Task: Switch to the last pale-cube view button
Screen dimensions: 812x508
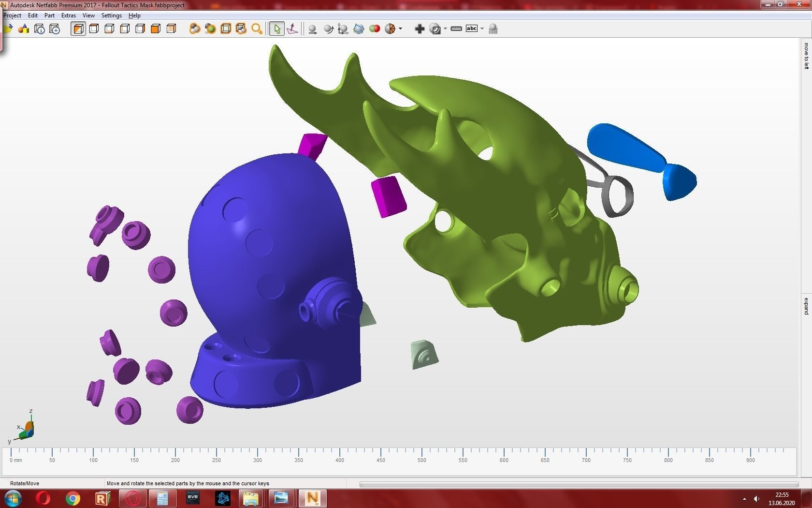Action: pos(171,29)
